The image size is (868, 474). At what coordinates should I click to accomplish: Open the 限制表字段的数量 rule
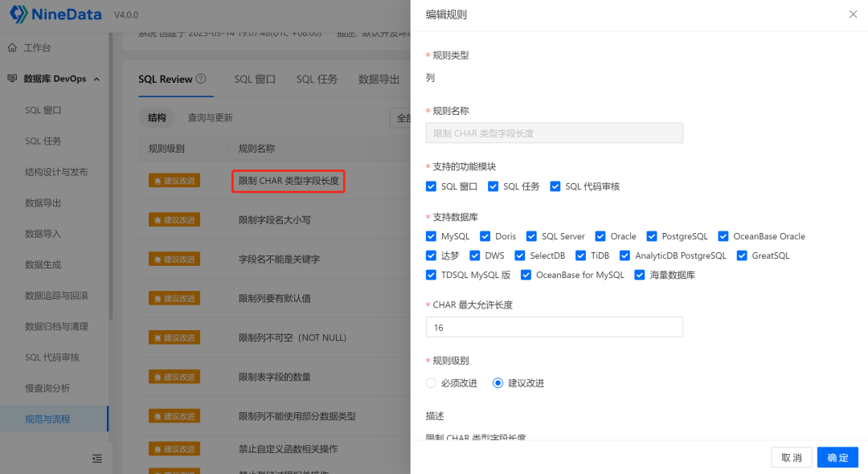275,378
